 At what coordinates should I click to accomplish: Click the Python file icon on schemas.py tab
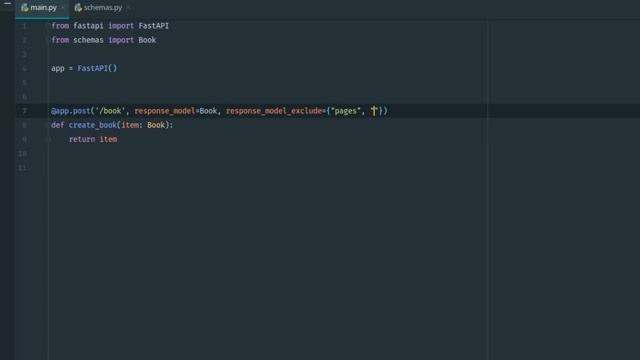[78, 8]
